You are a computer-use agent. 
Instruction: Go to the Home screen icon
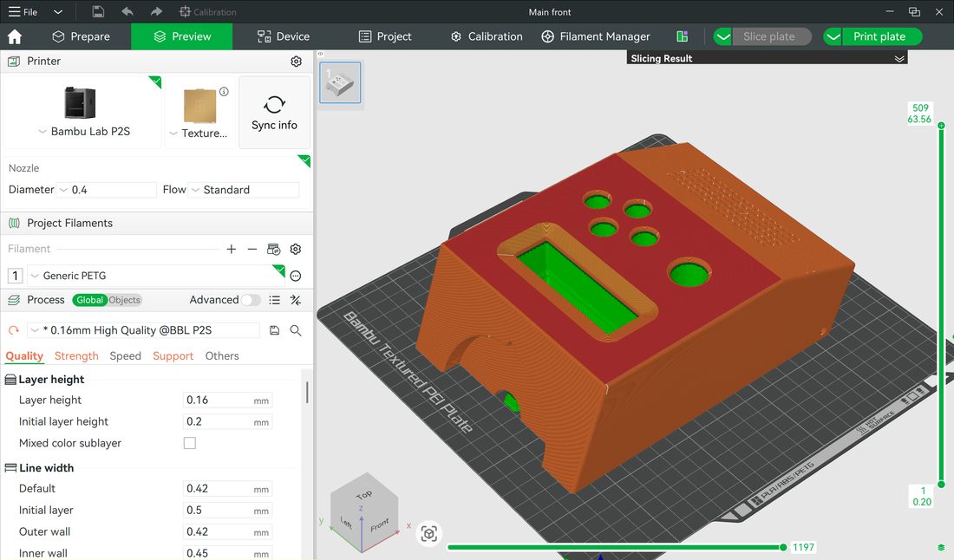15,36
